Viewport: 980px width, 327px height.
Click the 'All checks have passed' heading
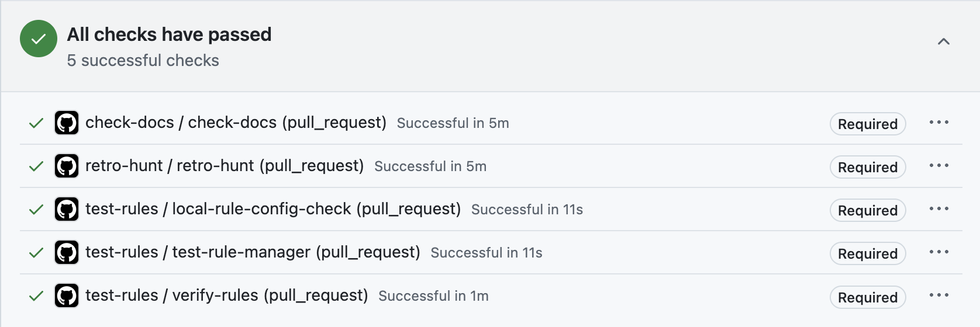[170, 34]
